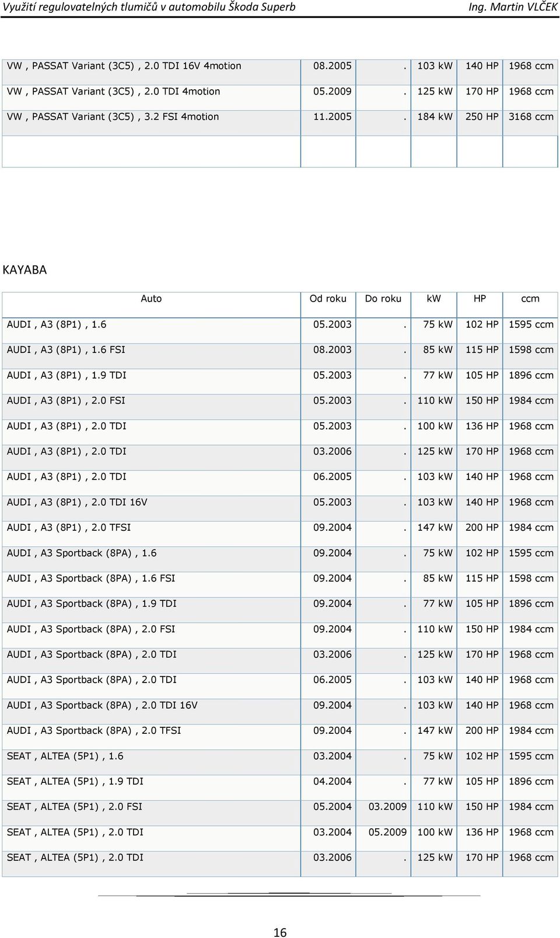The image size is (560, 938).
Task: Click 100 kW in the A3 (8P1) 2.0 TDI row
Action: (435, 426)
